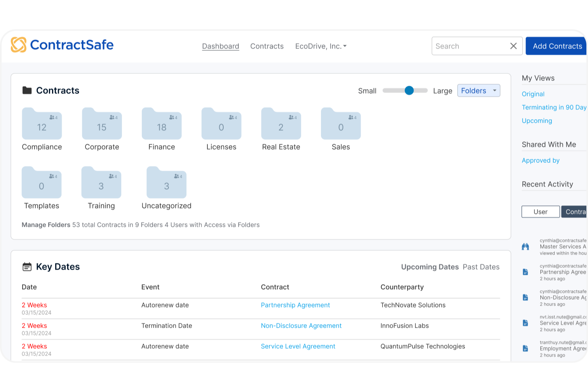
Task: Open the Original view link
Action: tap(533, 94)
